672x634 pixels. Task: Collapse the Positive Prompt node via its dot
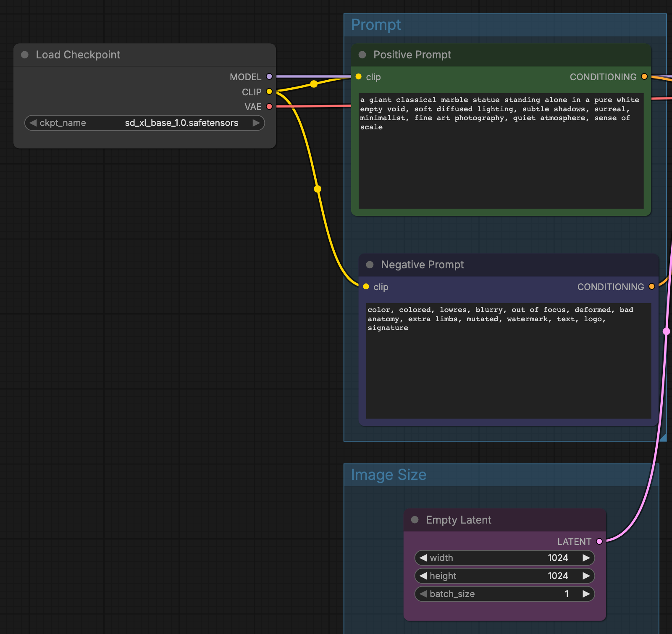(362, 55)
